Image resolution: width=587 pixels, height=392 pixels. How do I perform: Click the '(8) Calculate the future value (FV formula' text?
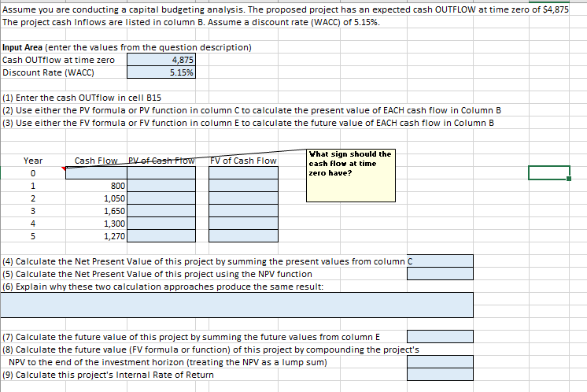pyautogui.click(x=210, y=349)
